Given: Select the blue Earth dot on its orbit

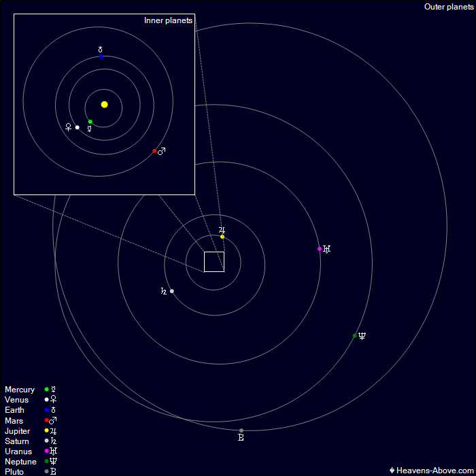Looking at the screenshot, I should (x=101, y=56).
